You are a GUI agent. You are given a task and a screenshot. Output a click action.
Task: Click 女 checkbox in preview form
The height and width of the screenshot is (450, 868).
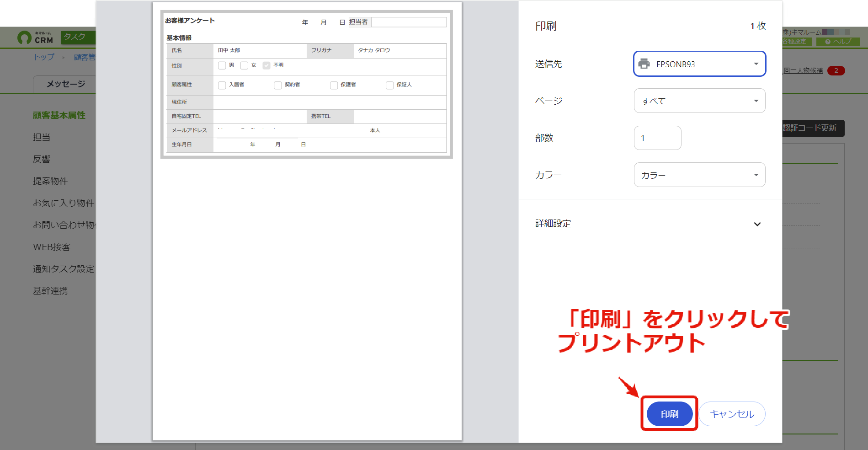(245, 65)
